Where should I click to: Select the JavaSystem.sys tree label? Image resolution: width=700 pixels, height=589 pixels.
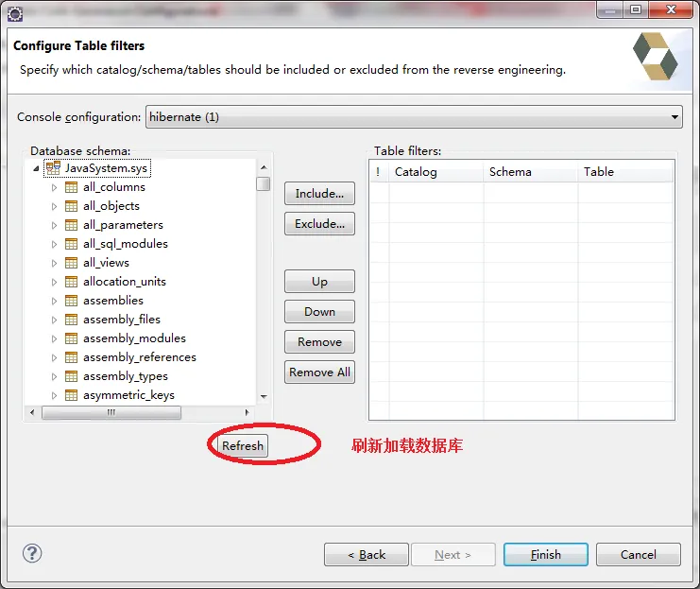pyautogui.click(x=106, y=168)
